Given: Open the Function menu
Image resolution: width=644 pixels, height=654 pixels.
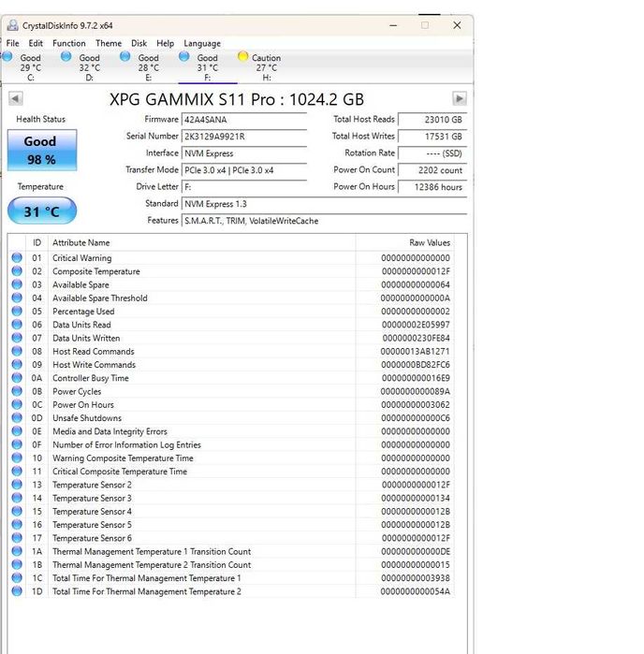Looking at the screenshot, I should 69,43.
